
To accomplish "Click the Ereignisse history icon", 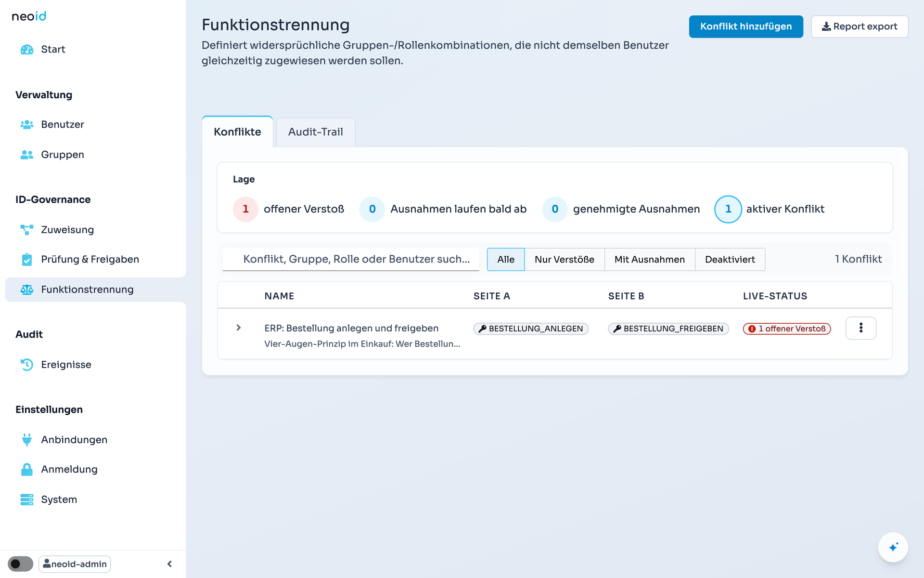I will 27,365.
